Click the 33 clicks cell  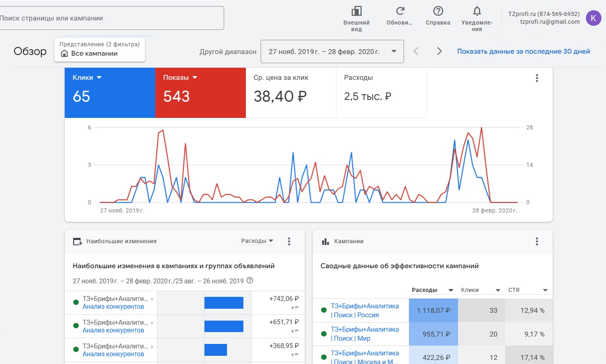482,310
